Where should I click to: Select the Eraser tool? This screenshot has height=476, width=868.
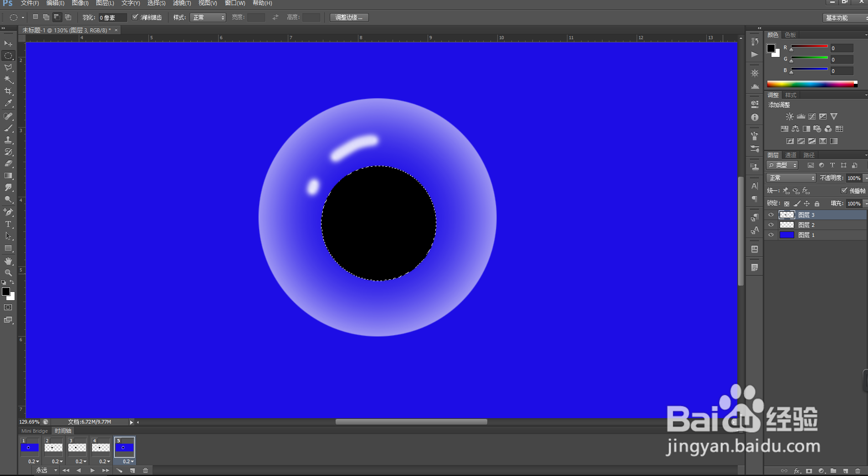tap(8, 164)
